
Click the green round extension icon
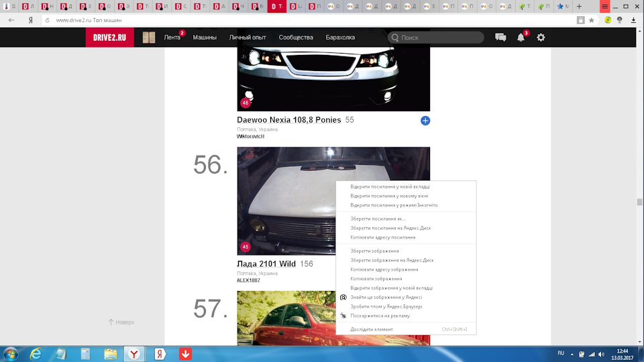tap(608, 20)
